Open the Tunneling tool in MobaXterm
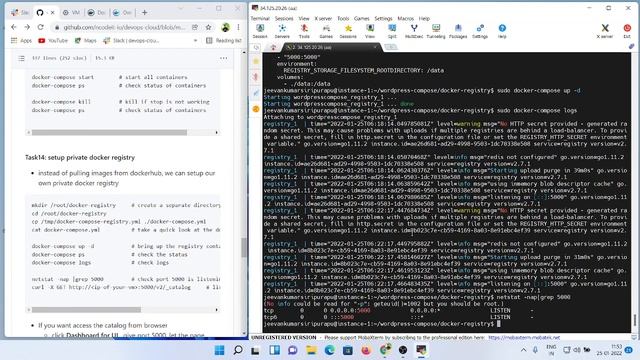The height and width of the screenshot is (360, 640). [x=436, y=31]
